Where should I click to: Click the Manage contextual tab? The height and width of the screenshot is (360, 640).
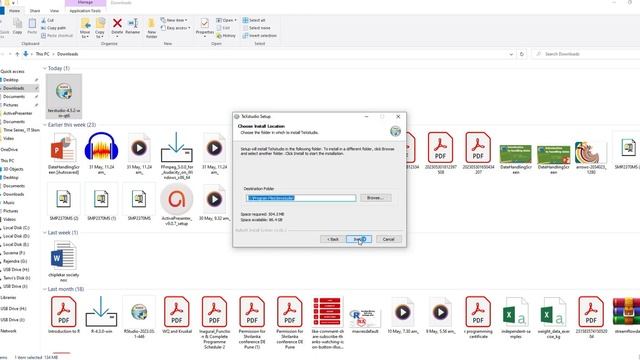(x=85, y=2)
